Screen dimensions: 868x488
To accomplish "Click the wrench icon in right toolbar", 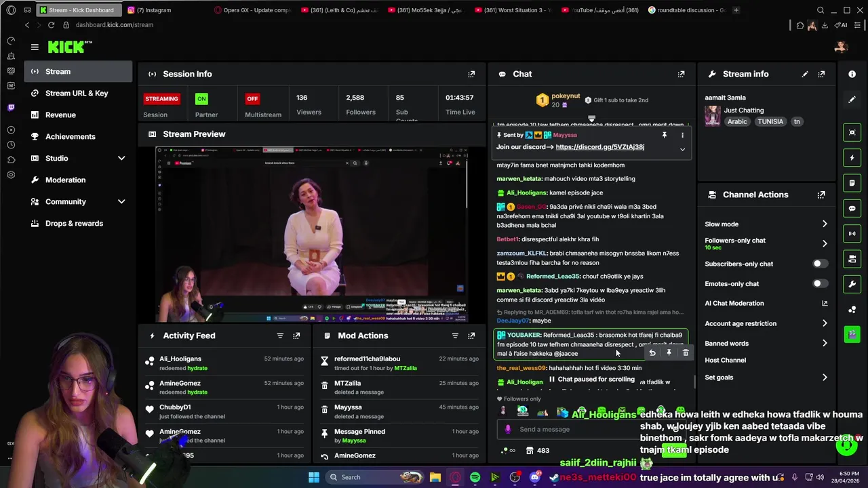I will [x=852, y=284].
